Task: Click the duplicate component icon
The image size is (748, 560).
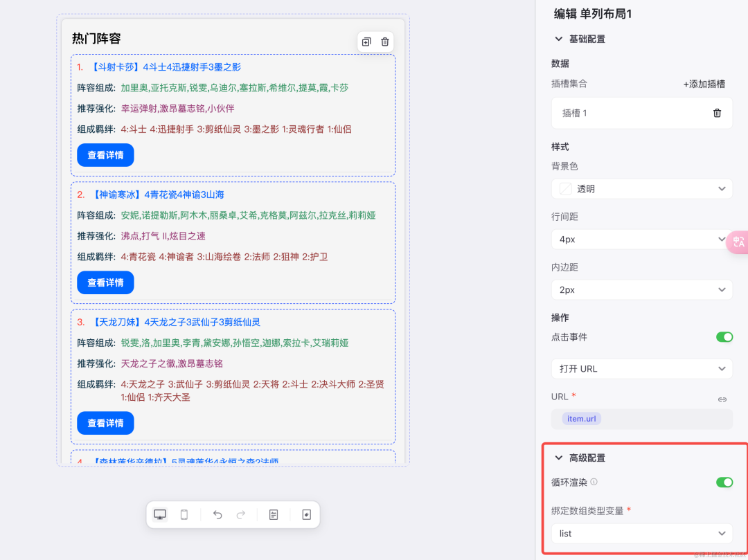Action: pos(366,42)
